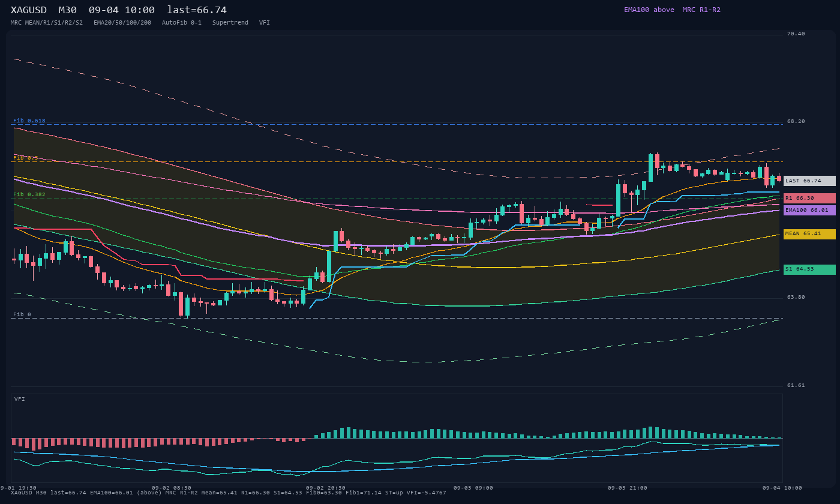840x504 pixels.
Task: Select the AutoFib 0-1 indicator legend
Action: (x=182, y=23)
